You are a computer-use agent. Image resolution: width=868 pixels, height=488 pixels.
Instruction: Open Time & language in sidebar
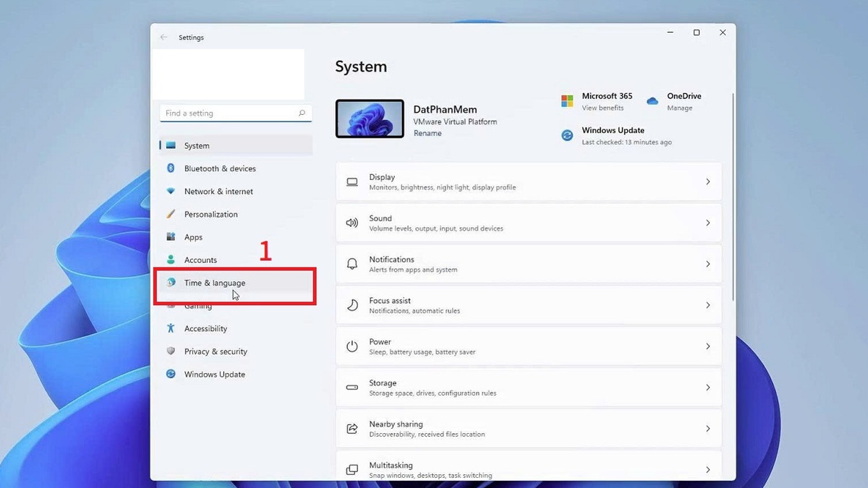(214, 283)
